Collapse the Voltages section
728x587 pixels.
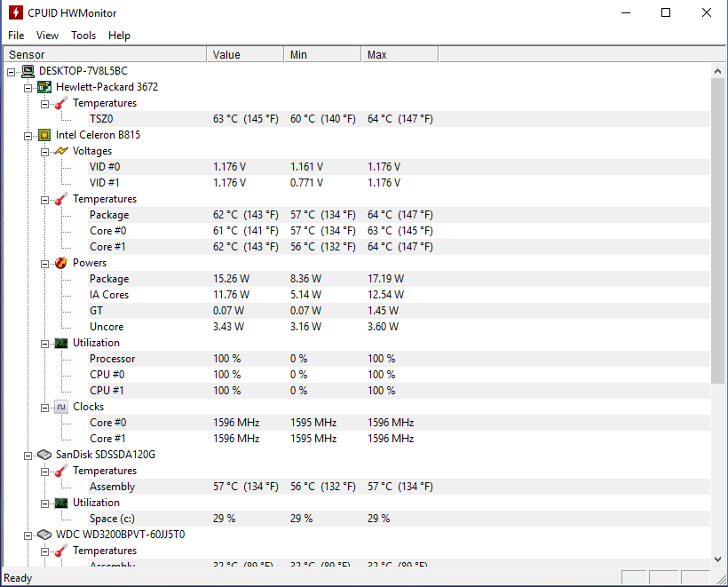[44, 152]
